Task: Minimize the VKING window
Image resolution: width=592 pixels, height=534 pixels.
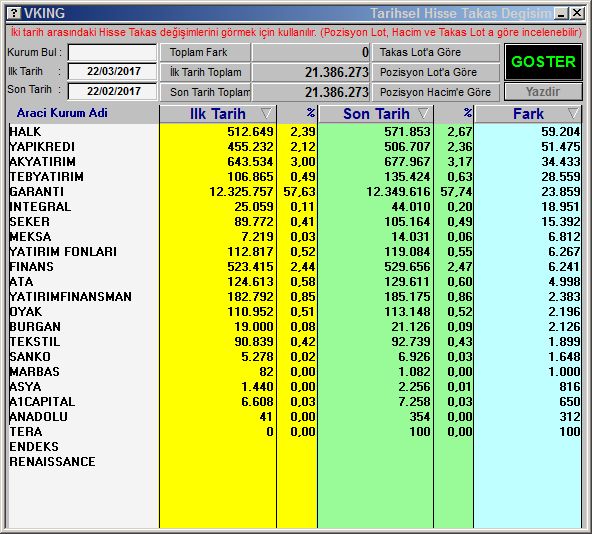Action: (561, 14)
